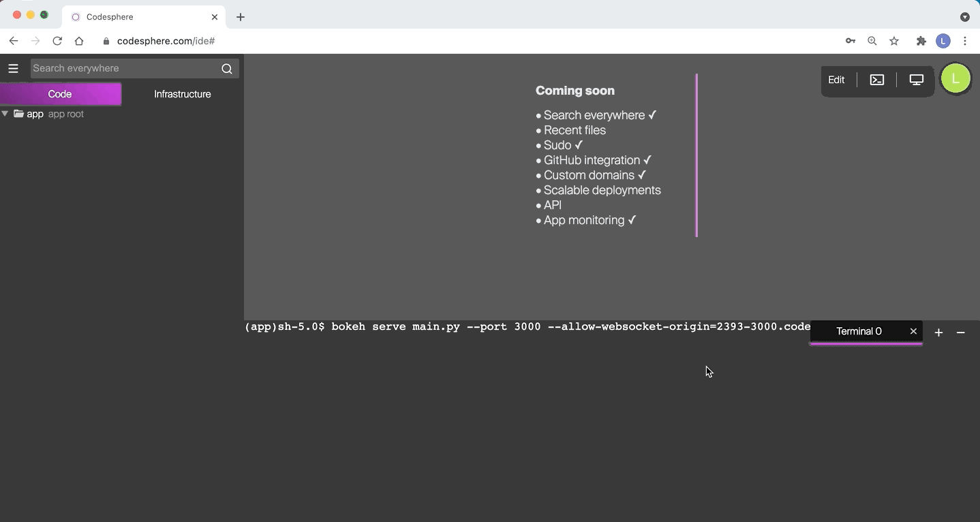Minimize the terminal panel with minus
Image resolution: width=980 pixels, height=522 pixels.
coord(961,333)
